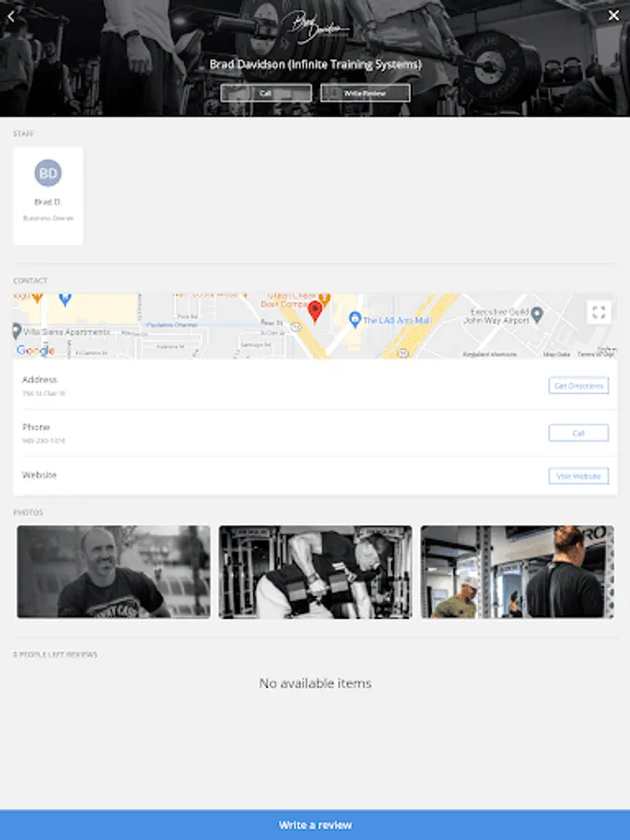Tap the orange restaurant pin near Boxer Company
630x840 pixels.
coord(324,299)
